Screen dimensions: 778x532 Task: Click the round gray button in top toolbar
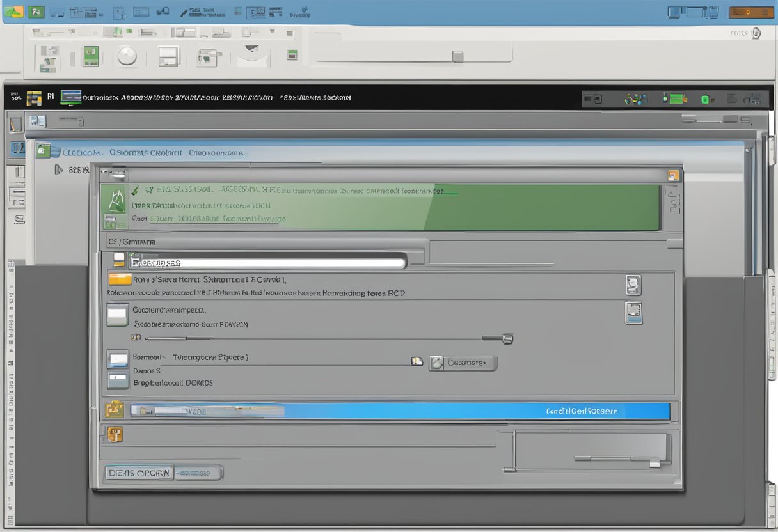[127, 56]
